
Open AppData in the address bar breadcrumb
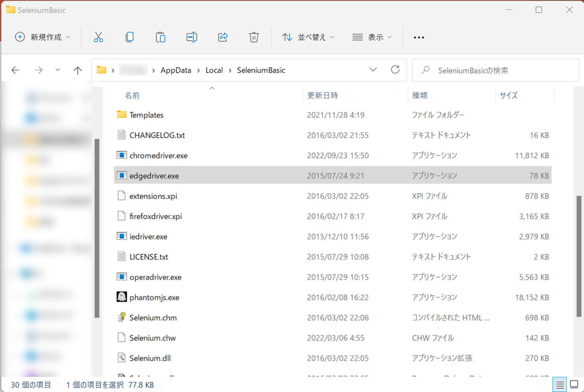pyautogui.click(x=176, y=70)
